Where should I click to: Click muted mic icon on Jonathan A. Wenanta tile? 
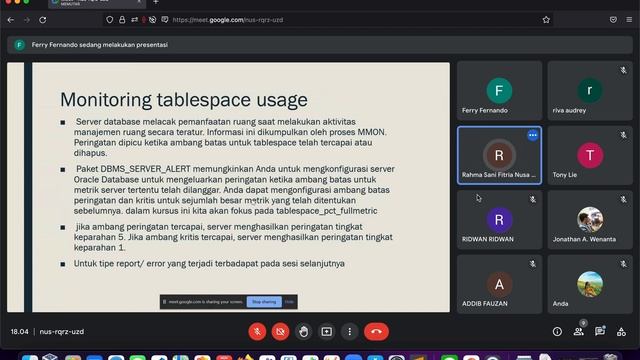623,199
